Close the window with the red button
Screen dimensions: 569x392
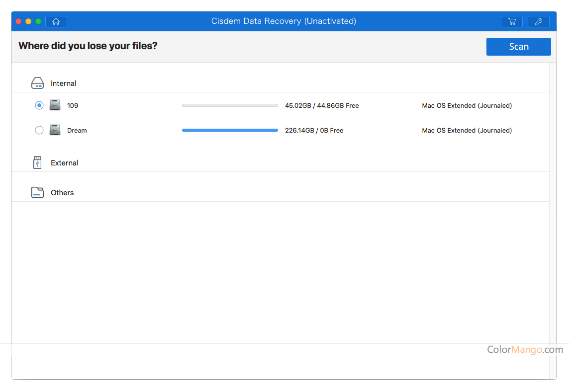(18, 21)
